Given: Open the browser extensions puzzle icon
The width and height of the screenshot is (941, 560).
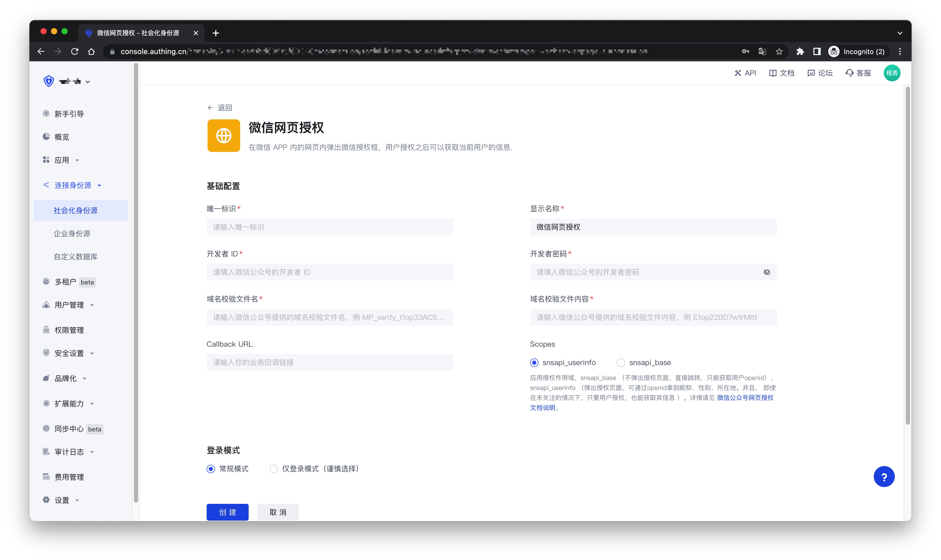Looking at the screenshot, I should pos(799,52).
